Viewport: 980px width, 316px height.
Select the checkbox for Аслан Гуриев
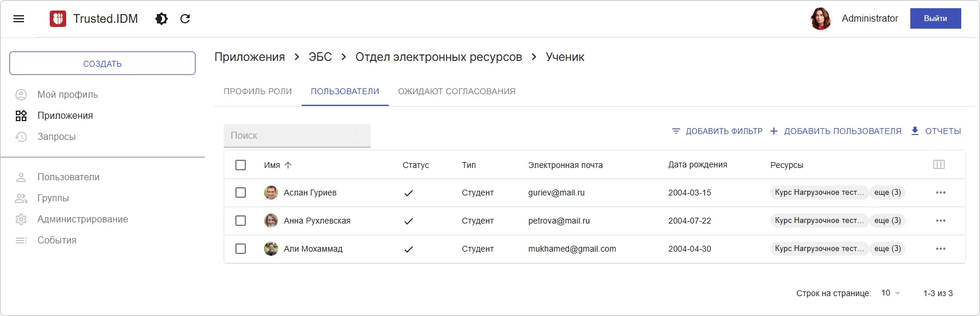pos(241,193)
